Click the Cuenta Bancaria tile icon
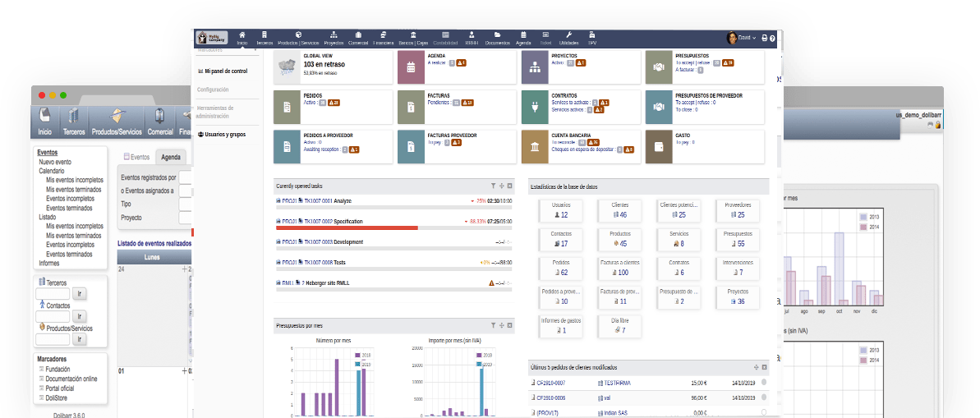Image resolution: width=980 pixels, height=418 pixels. 535,147
